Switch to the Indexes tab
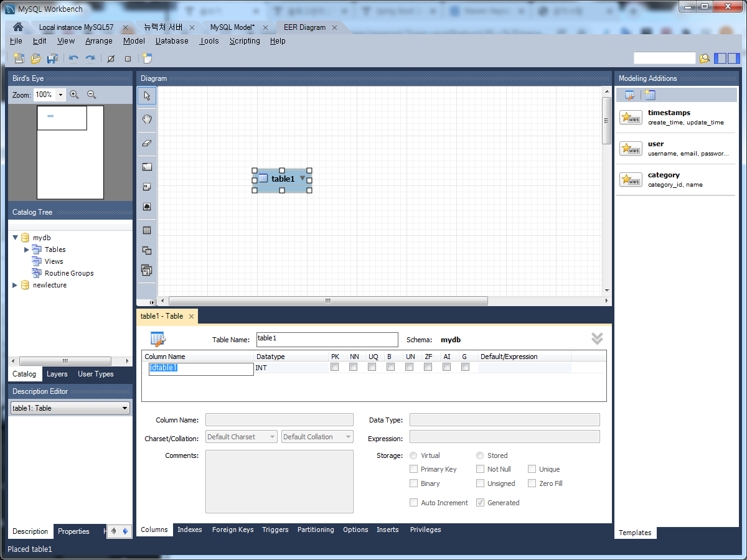This screenshot has height=560, width=747. tap(190, 530)
